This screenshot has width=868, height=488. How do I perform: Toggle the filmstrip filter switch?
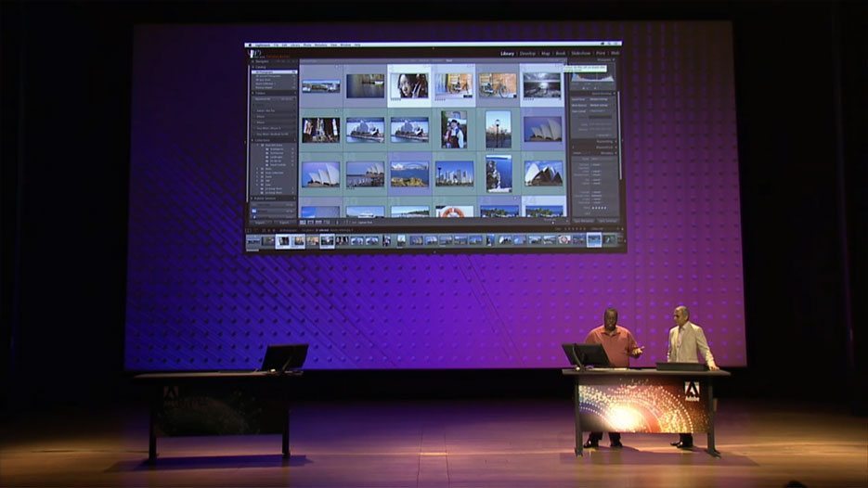(x=621, y=229)
